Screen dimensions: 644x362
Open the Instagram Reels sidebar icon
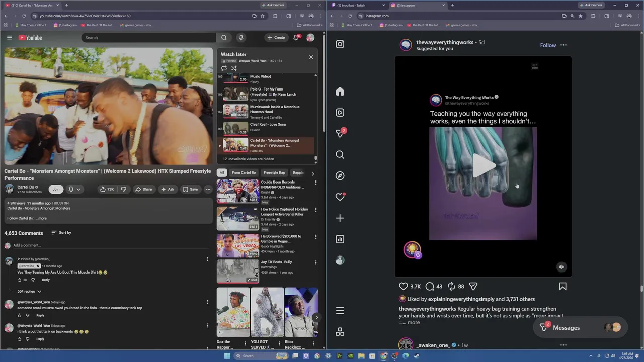coord(340,113)
